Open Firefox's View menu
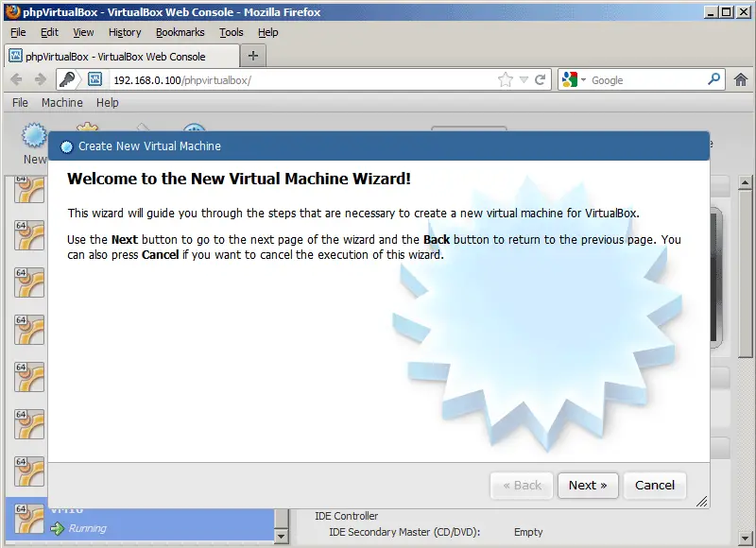This screenshot has width=756, height=548. point(83,32)
